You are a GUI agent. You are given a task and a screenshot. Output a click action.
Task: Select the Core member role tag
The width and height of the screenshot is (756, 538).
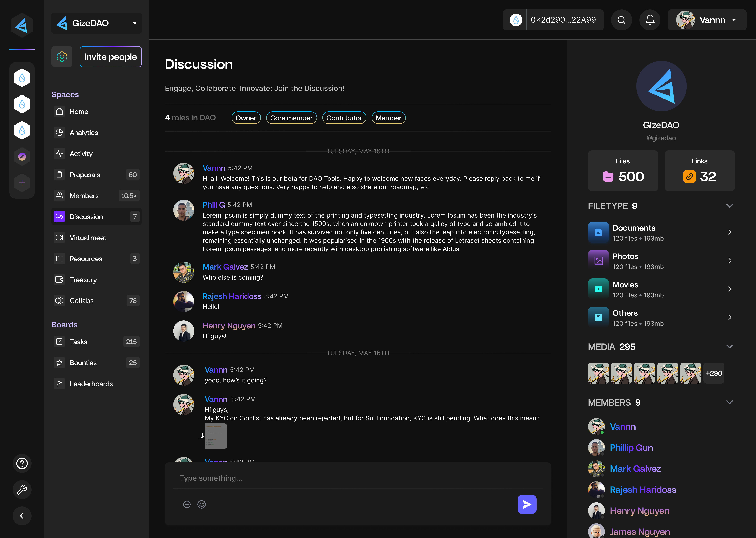[291, 118]
